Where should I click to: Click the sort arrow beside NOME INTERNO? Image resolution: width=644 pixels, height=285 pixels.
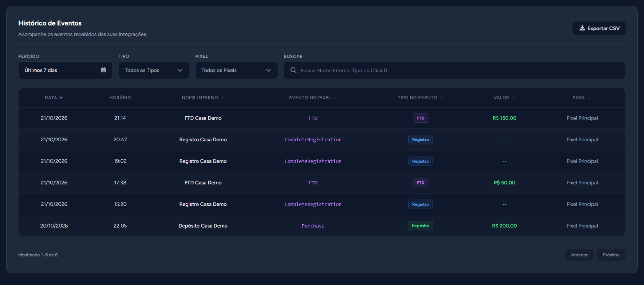(x=222, y=98)
